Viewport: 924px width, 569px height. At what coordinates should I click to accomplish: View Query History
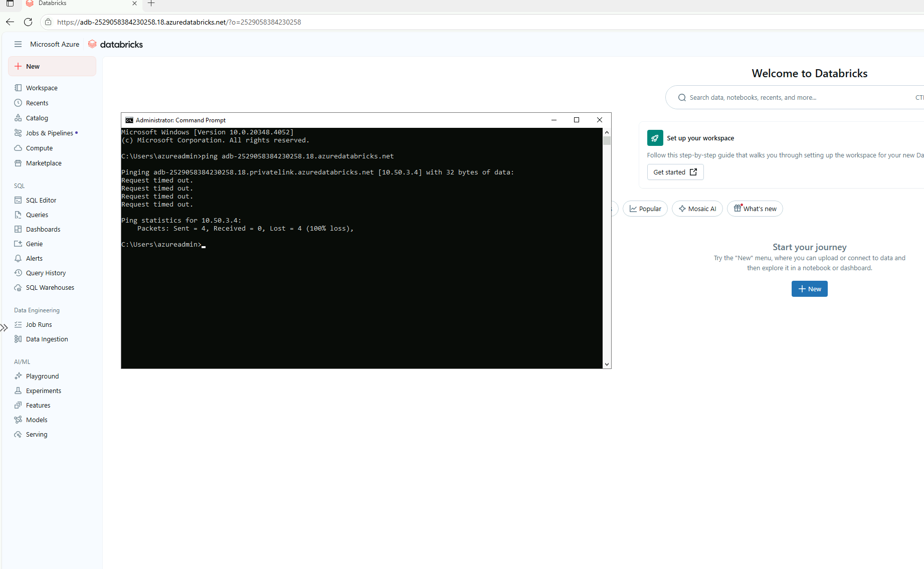46,272
